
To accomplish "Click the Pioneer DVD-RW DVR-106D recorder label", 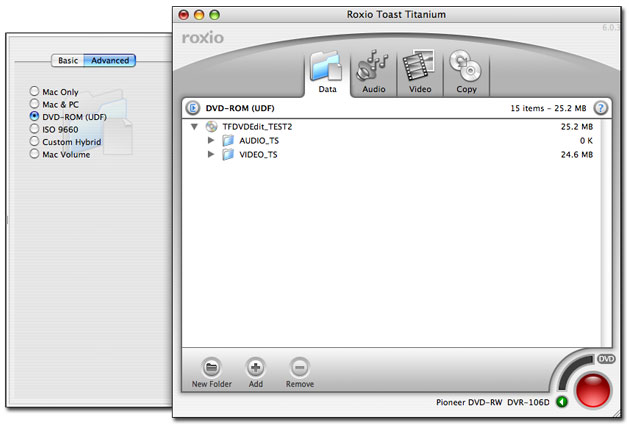I will click(493, 402).
